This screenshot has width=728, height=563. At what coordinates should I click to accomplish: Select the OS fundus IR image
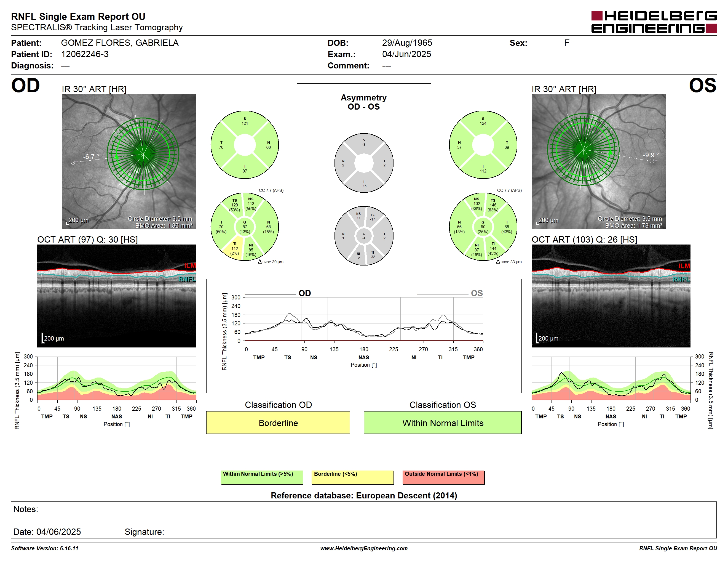[599, 161]
